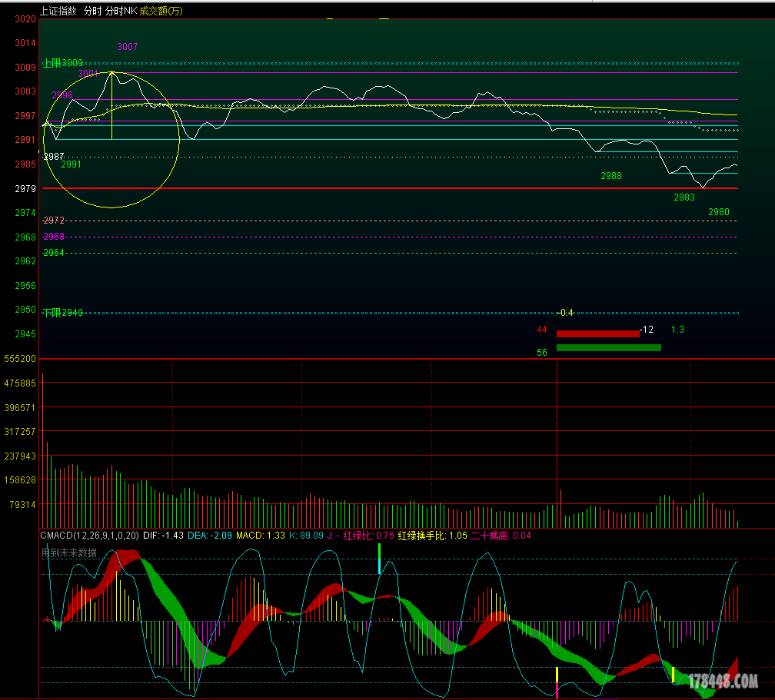Click the green 2980 low marker label

click(719, 212)
